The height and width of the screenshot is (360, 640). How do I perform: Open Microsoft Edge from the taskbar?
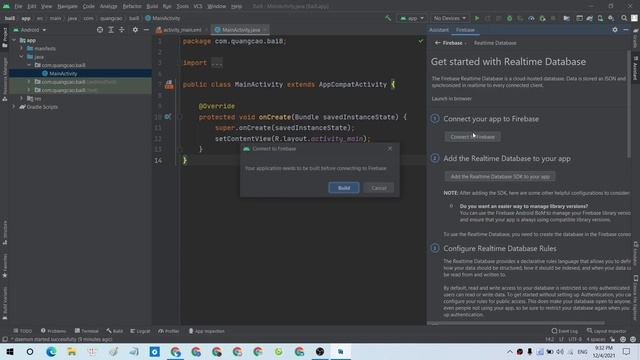(x=51, y=351)
